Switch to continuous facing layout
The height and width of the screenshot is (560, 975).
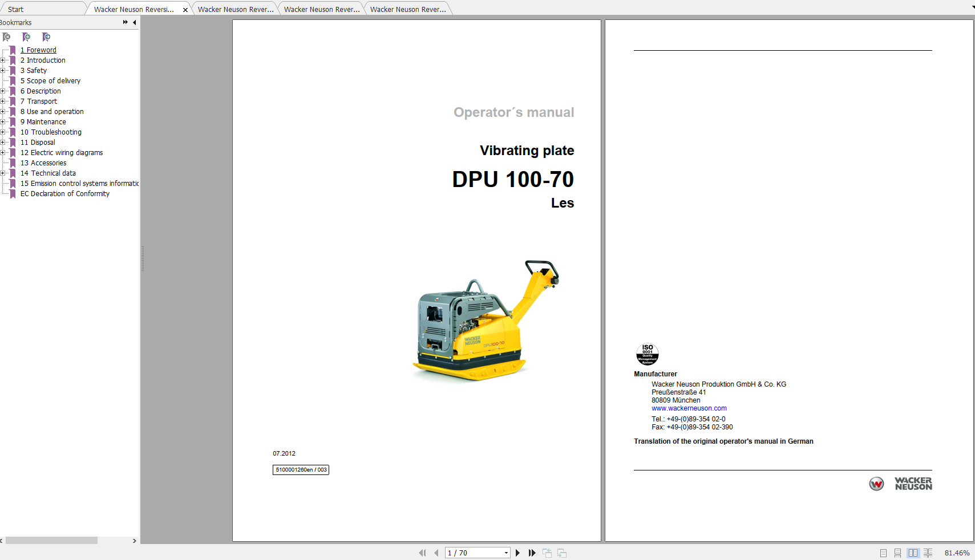[928, 553]
